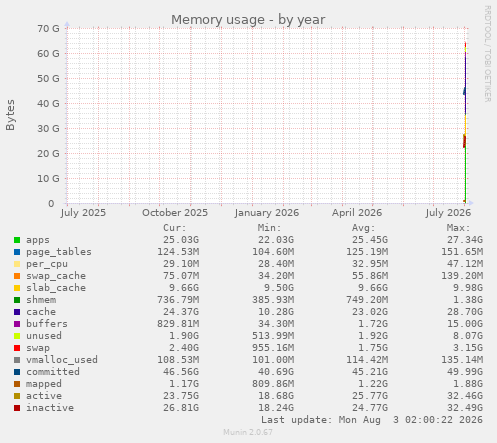This screenshot has height=443, width=497.
Task: Click the 'swap_cache' legend label
Action: pos(56,276)
